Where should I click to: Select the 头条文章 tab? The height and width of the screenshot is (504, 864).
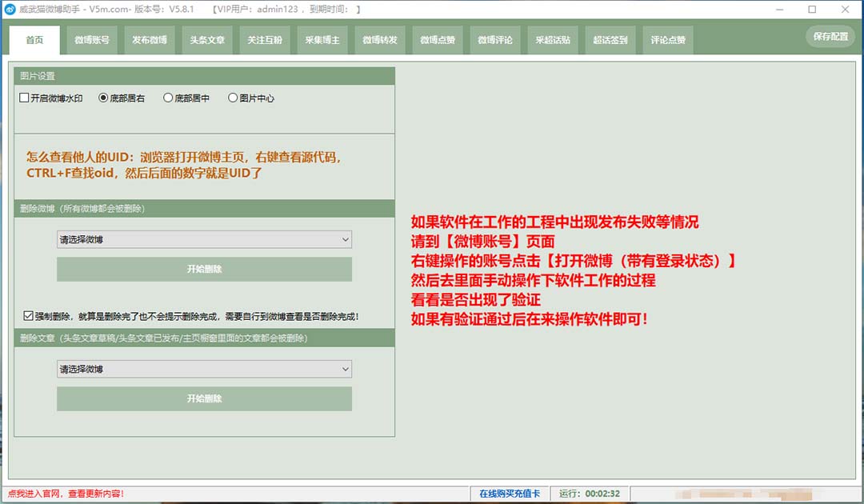pyautogui.click(x=206, y=39)
